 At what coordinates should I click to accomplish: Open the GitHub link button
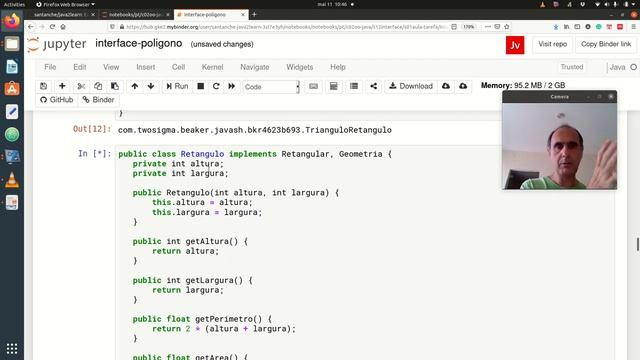click(x=56, y=100)
